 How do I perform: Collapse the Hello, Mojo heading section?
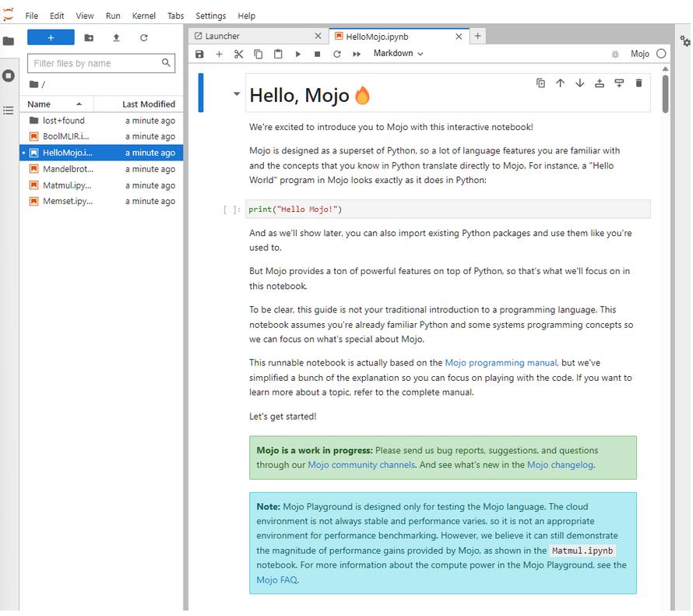click(x=237, y=94)
